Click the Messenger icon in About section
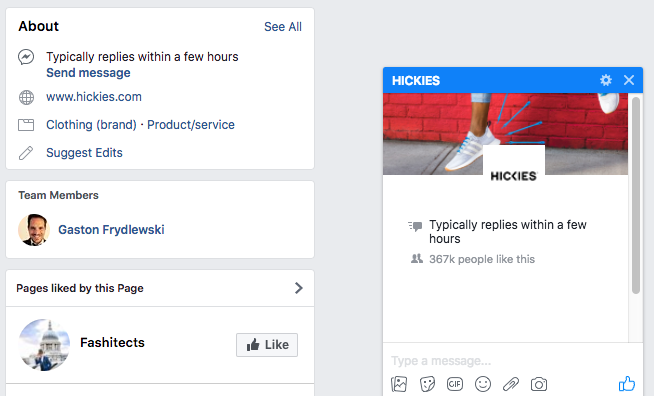654x396 pixels. click(26, 57)
